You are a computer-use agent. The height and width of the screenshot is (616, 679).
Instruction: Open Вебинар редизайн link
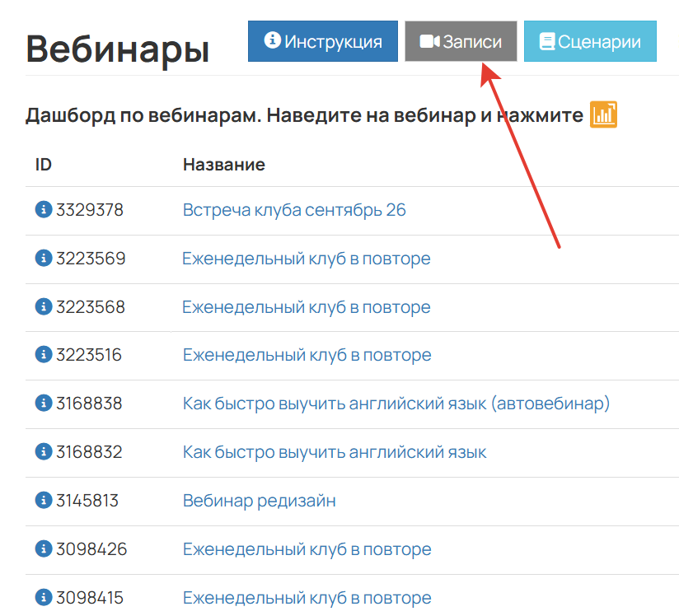click(x=260, y=501)
